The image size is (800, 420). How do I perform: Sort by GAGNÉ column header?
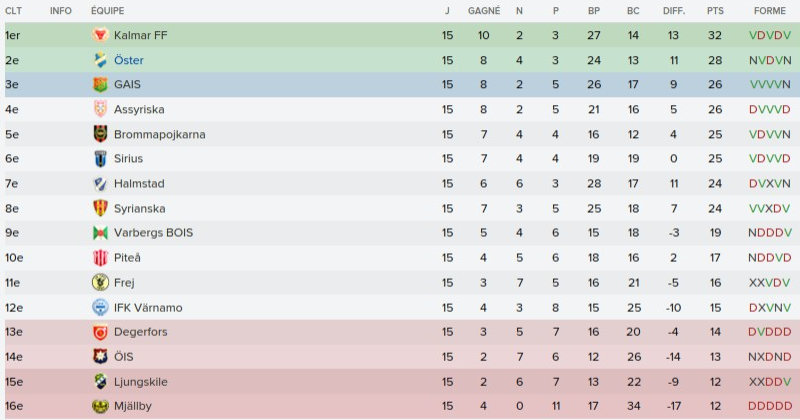pyautogui.click(x=484, y=11)
